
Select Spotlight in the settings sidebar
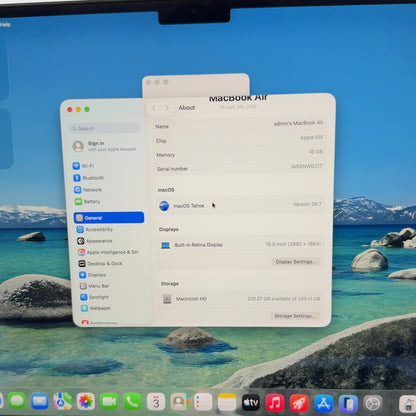point(95,297)
